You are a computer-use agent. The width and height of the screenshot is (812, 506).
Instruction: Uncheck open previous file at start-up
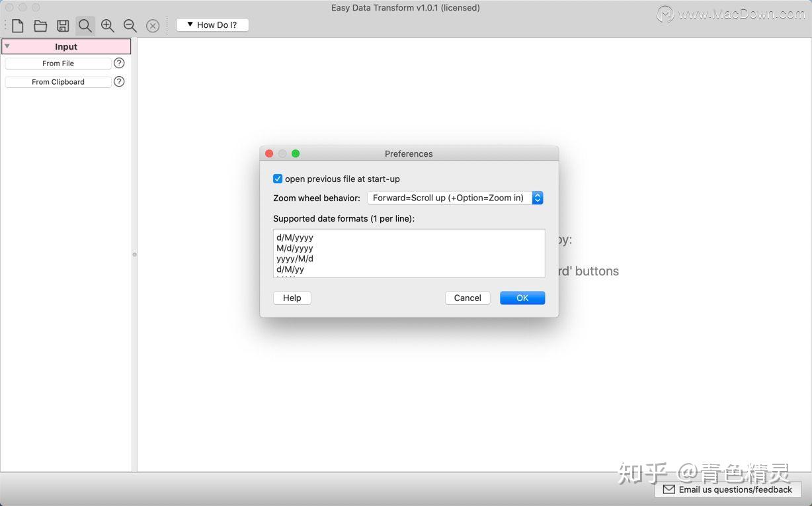click(x=278, y=179)
